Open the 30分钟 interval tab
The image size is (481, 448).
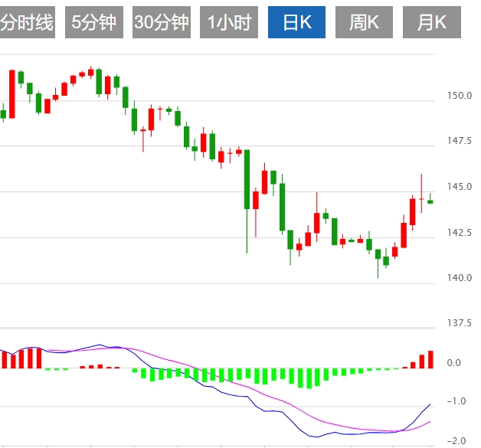(161, 23)
